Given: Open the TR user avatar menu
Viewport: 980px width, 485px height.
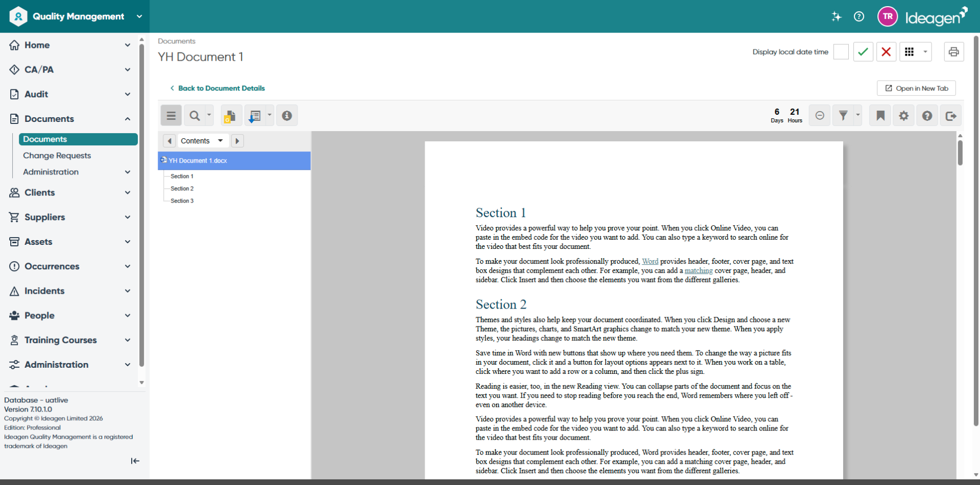Looking at the screenshot, I should coord(888,16).
